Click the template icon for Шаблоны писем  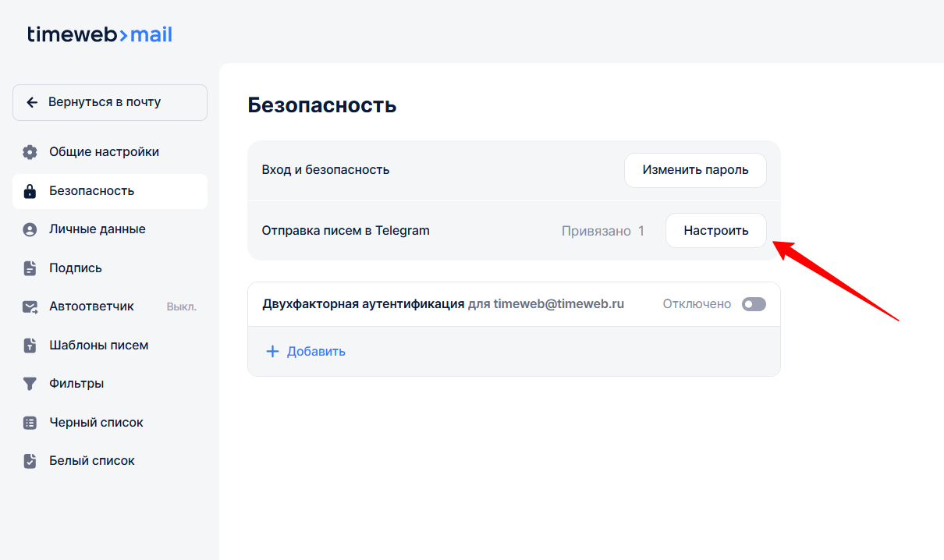tap(30, 346)
